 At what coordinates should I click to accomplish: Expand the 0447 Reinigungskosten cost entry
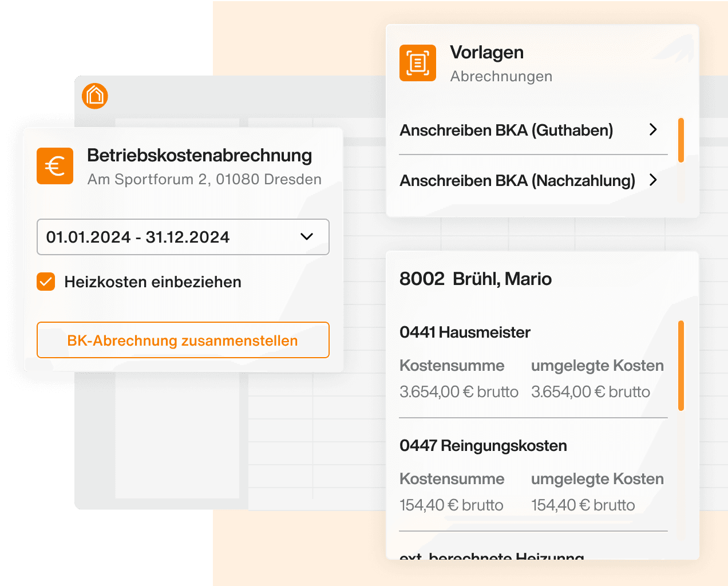(483, 446)
